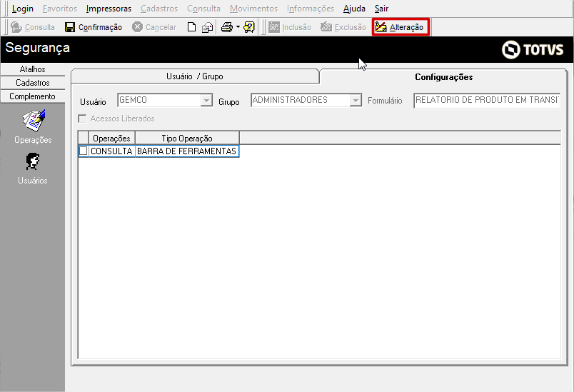Open the Impressoras menu
This screenshot has height=392, width=574.
tap(109, 9)
